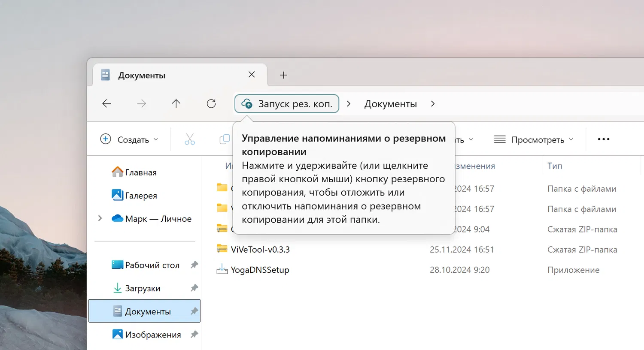Open the Просмотреть view dropdown
Viewport: 644px width, 350px height.
tap(534, 139)
